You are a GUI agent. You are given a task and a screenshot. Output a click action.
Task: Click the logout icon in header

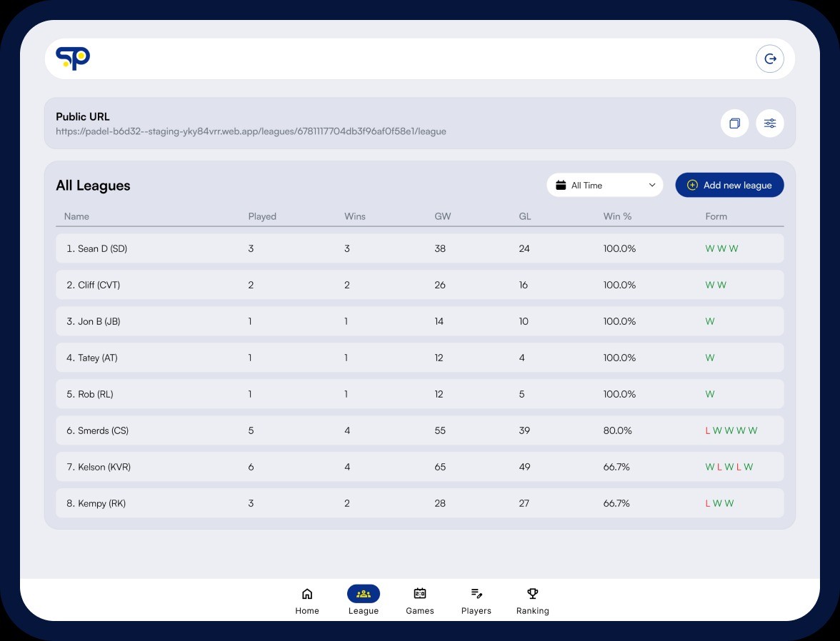click(x=769, y=59)
